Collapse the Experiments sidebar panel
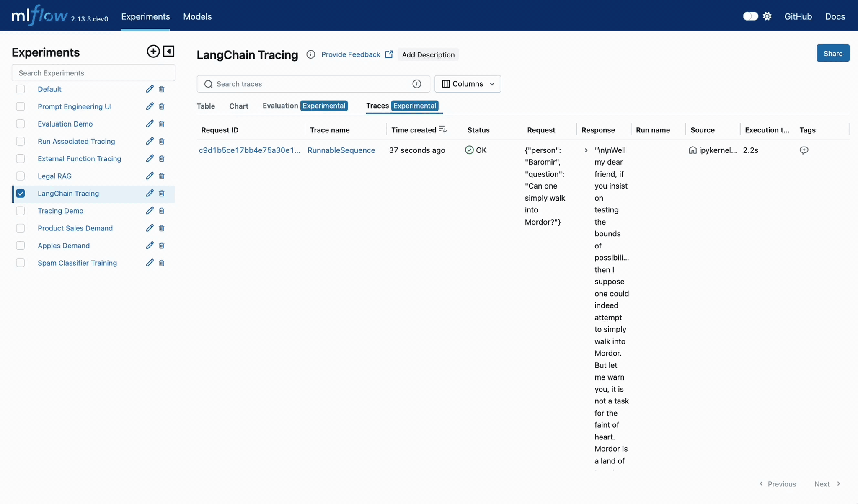Screen dimensions: 858x504 click(168, 51)
